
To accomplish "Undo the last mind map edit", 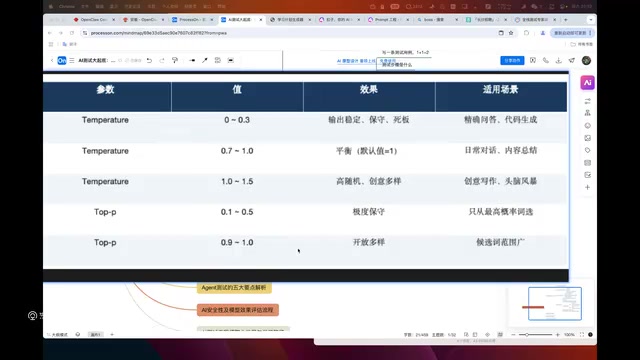I will click(149, 60).
